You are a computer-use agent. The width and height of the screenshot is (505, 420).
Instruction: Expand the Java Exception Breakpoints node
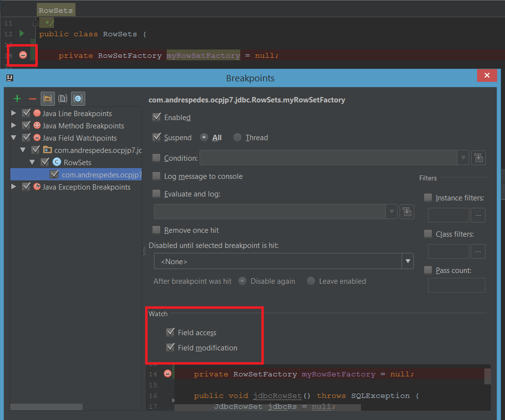click(x=14, y=187)
